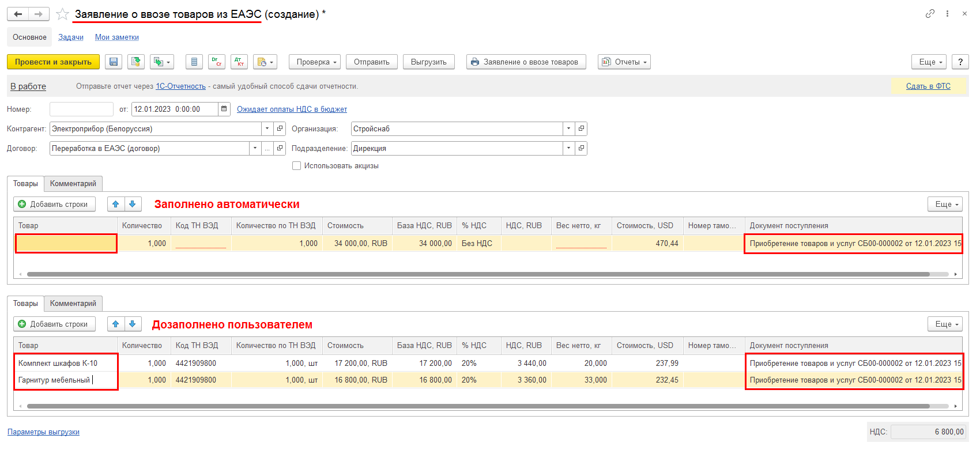
Task: Click the copy link icon at top right
Action: [930, 14]
